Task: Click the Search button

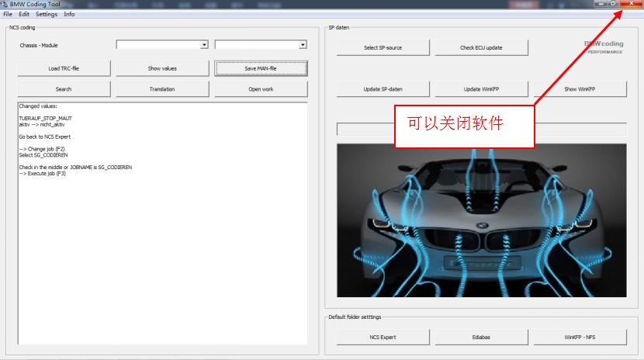Action: point(64,89)
